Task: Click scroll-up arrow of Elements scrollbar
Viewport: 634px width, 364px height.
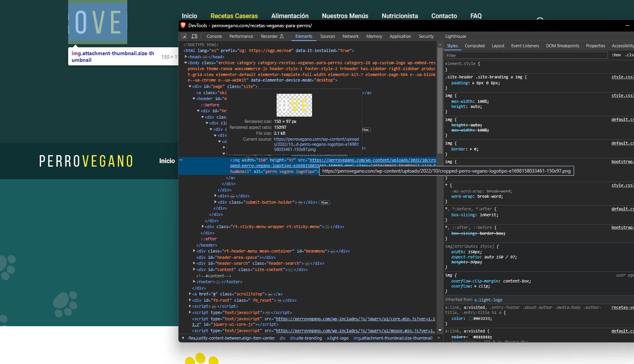Action: 440,45
